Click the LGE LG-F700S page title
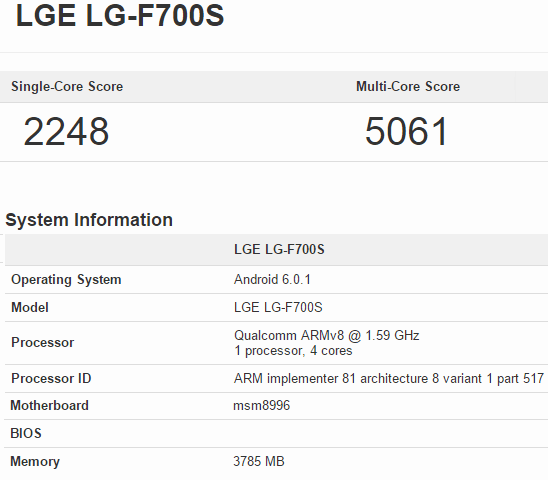Viewport: 548px width, 480px height. pyautogui.click(x=120, y=16)
